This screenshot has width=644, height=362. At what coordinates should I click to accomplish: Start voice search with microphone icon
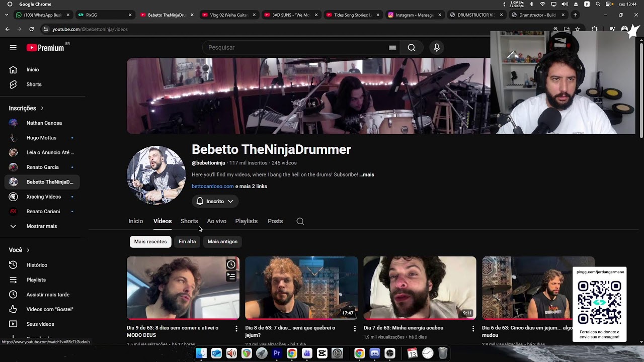[437, 48]
